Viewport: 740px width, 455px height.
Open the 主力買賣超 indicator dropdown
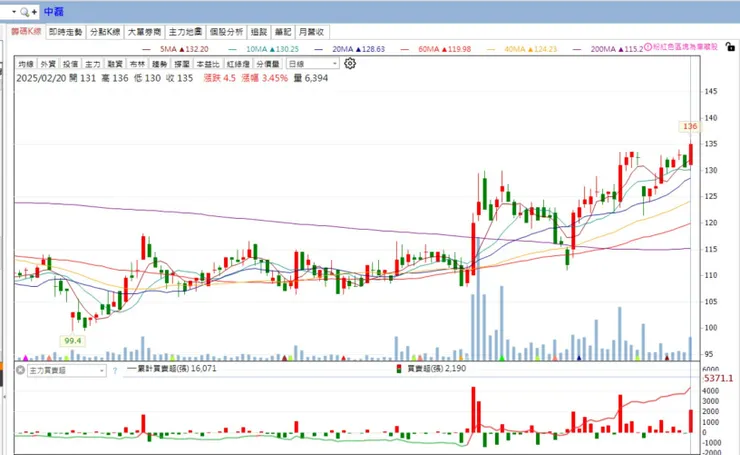(66, 371)
